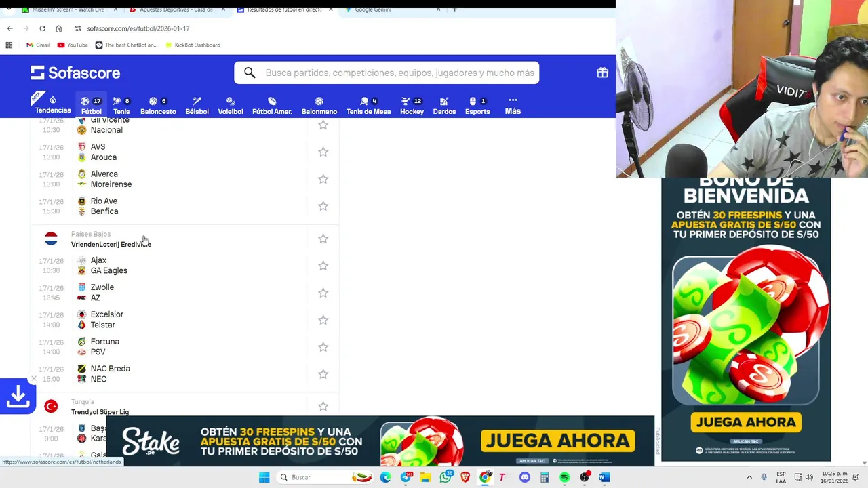Select the Fútbol sport icon
The height and width of the screenshot is (488, 868).
(x=91, y=104)
